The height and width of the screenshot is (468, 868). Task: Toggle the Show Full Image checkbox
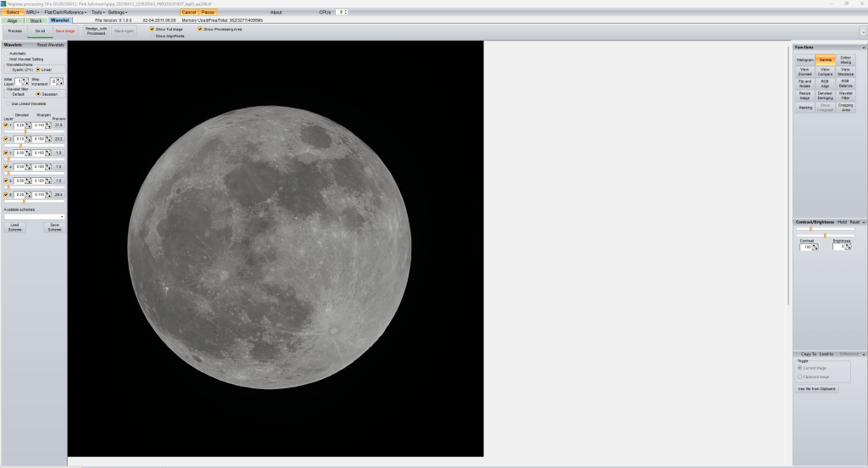[153, 29]
